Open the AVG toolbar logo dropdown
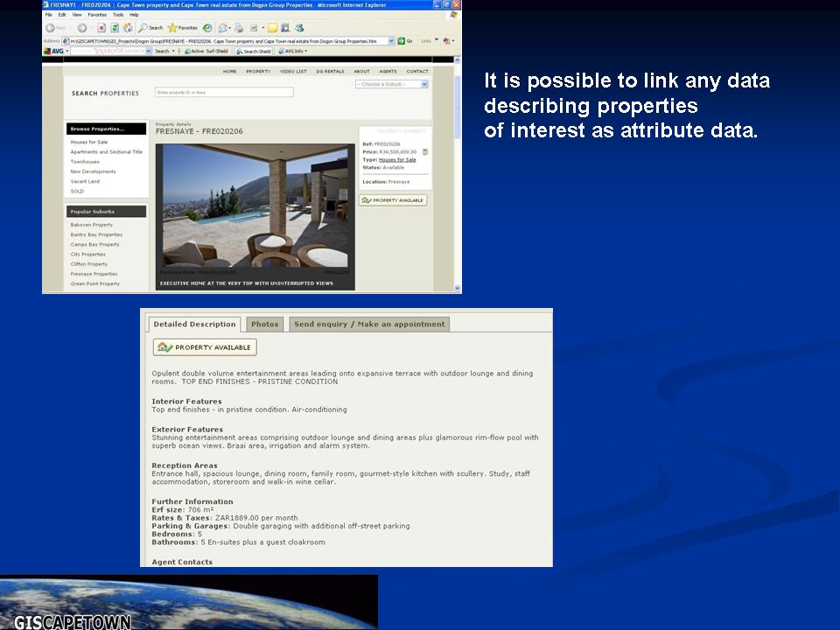Screen dimensions: 840x630 coord(56,52)
